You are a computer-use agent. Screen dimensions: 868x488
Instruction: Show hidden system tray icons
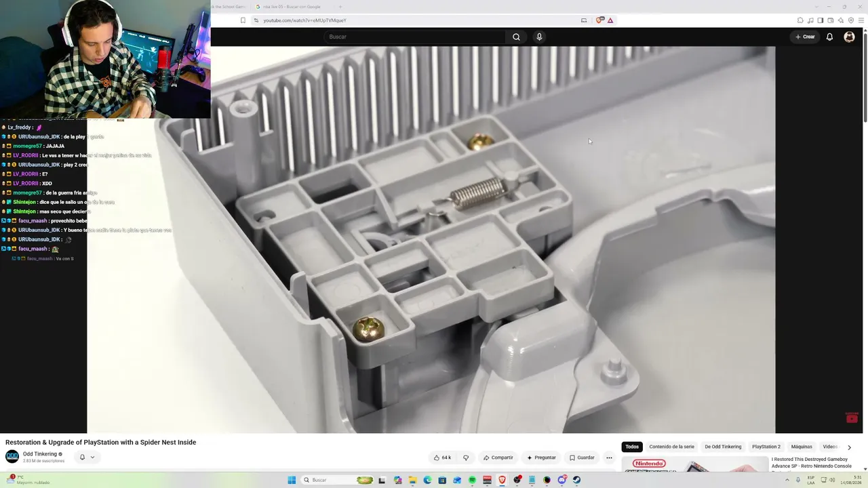787,480
